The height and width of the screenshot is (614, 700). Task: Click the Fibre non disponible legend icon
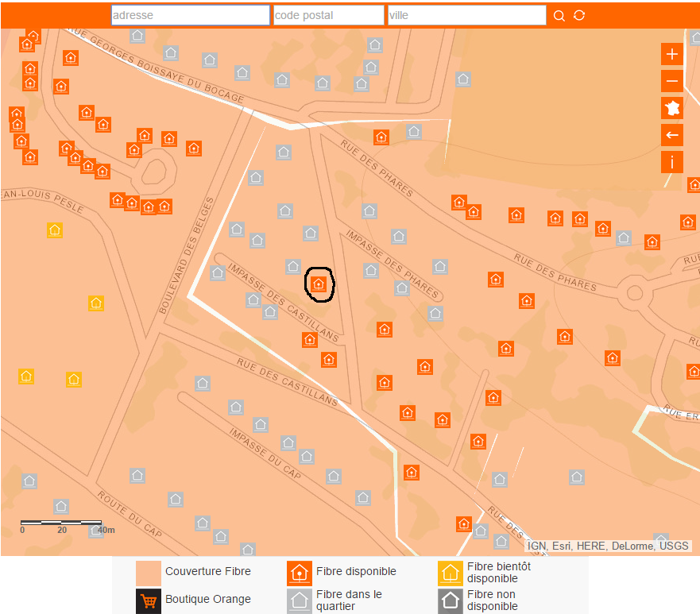coord(450,601)
